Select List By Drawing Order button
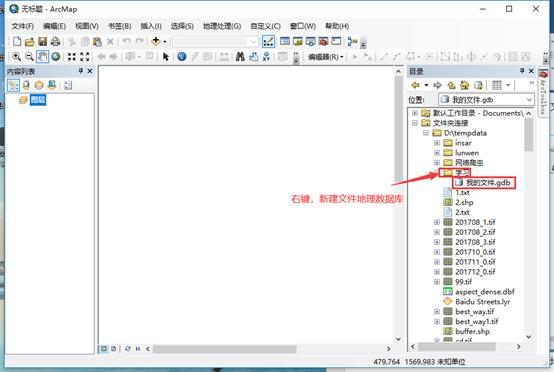Image resolution: width=554 pixels, height=372 pixels. point(13,85)
